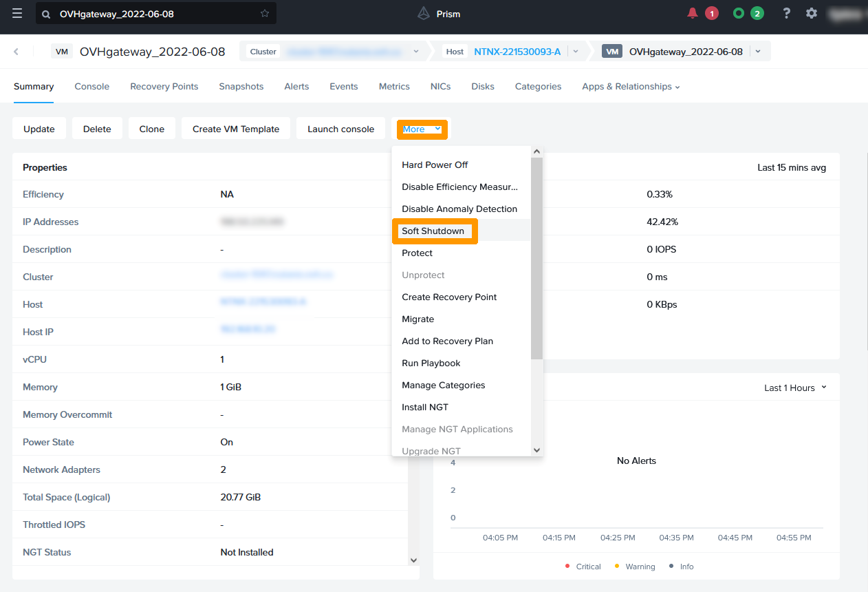Expand the VM breadcrumb dropdown

coord(758,52)
